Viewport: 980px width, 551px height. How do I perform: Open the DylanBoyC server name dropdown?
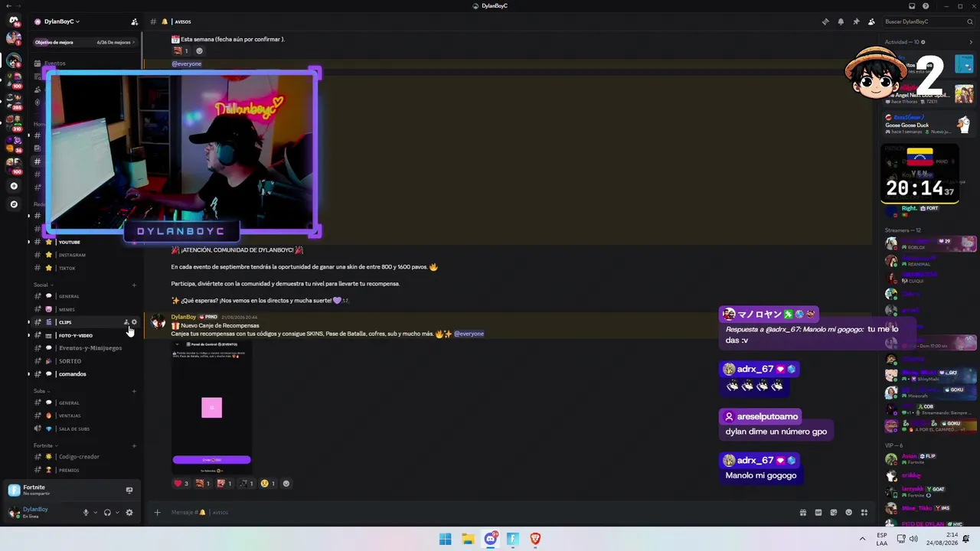click(62, 21)
